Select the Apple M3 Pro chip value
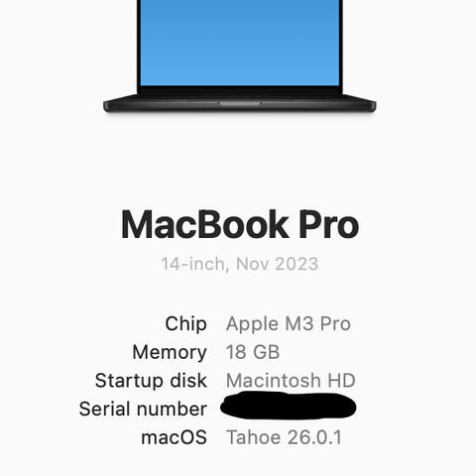The image size is (476, 476). tap(289, 323)
